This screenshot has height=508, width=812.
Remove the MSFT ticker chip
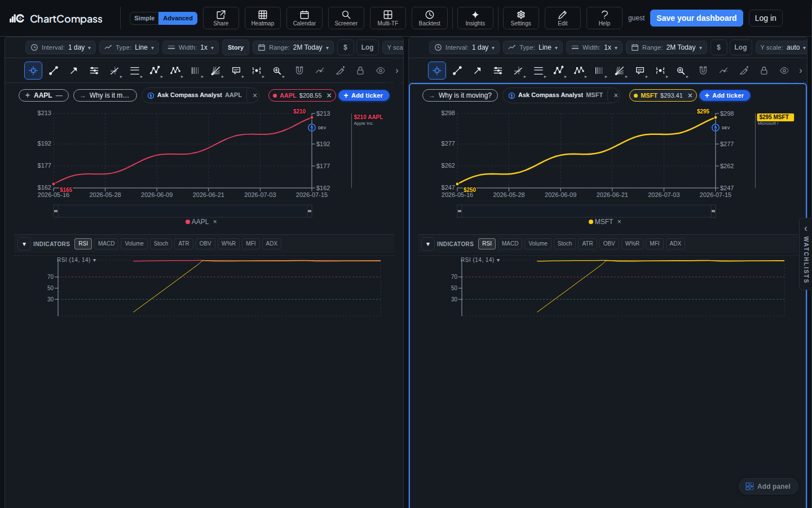(x=690, y=95)
